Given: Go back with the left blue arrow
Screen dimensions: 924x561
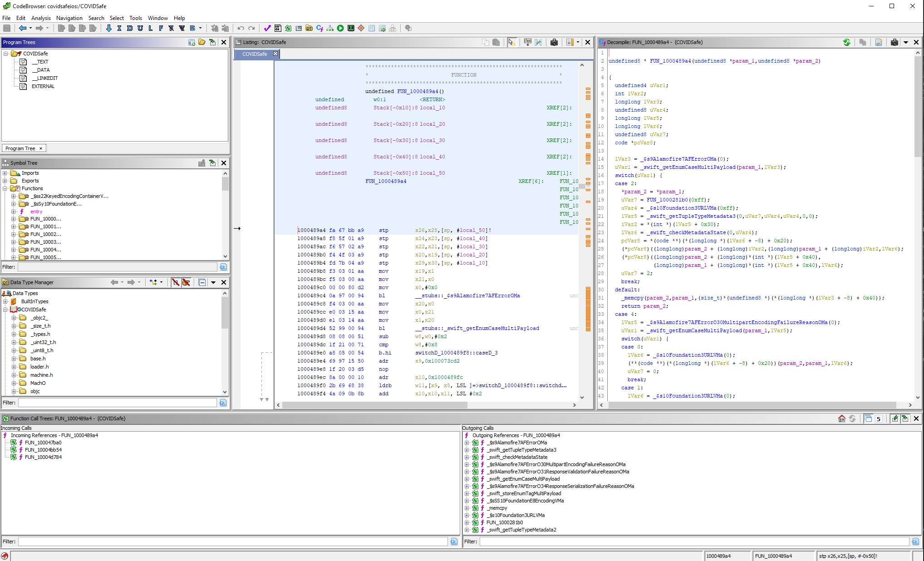Looking at the screenshot, I should click(22, 28).
